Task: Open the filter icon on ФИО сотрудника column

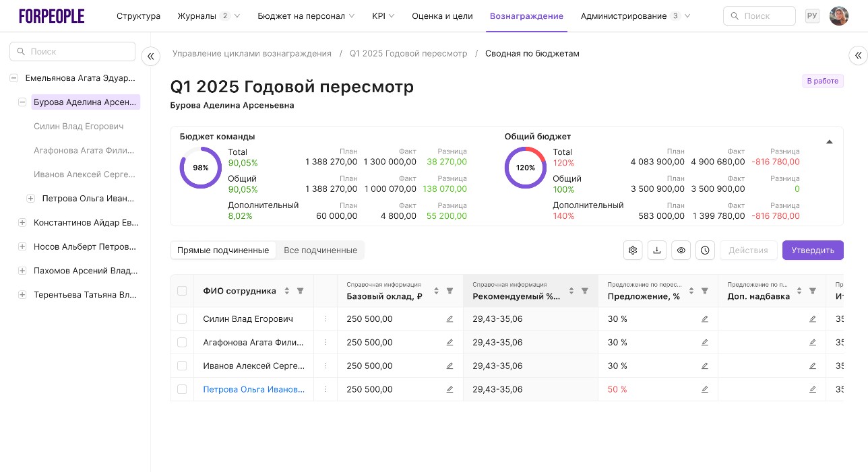Action: [301, 290]
